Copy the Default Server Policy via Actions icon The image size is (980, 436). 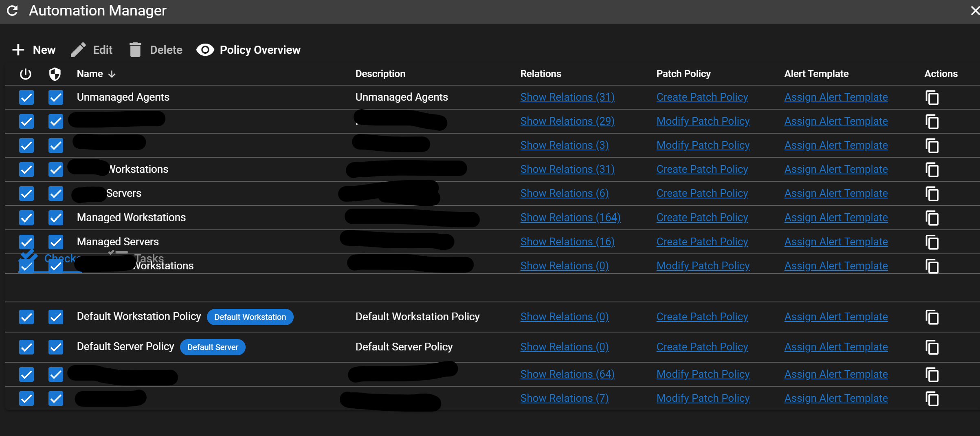(932, 347)
